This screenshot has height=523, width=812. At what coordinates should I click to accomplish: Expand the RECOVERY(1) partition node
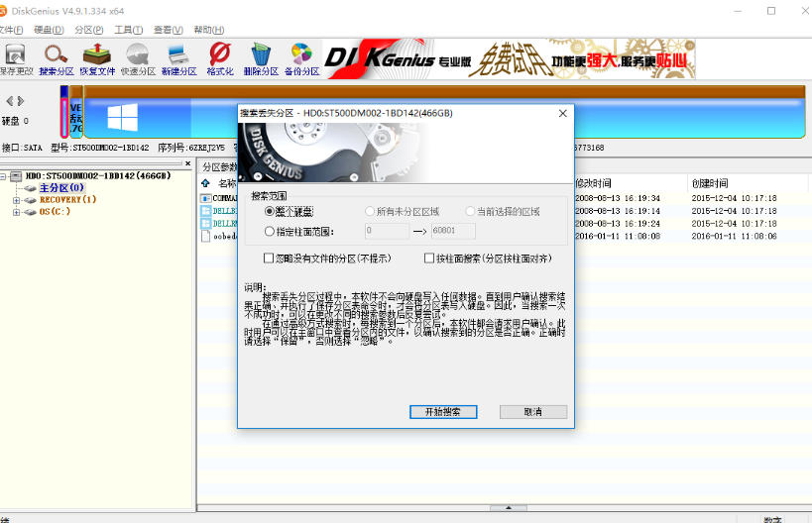tap(16, 200)
